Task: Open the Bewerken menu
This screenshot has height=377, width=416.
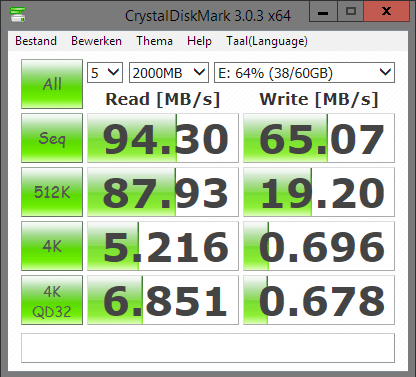Action: tap(96, 41)
